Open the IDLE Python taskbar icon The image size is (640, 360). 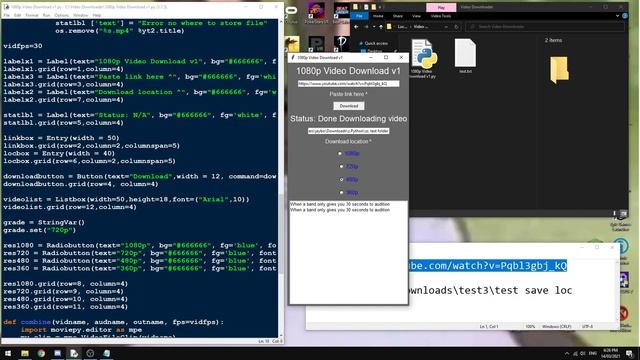tap(74, 353)
